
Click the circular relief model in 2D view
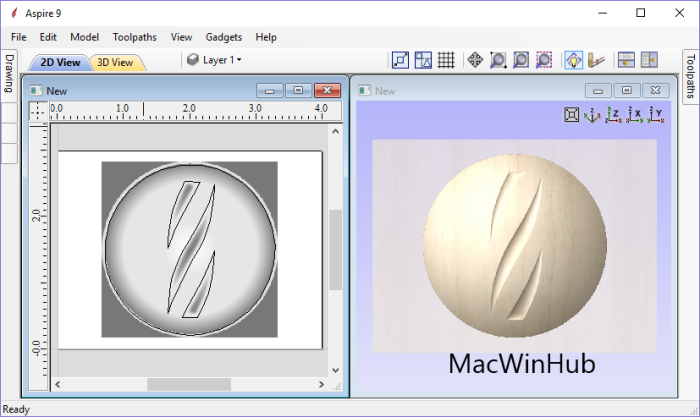point(190,249)
